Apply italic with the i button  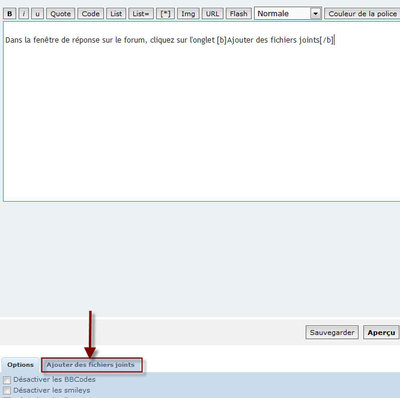23,14
